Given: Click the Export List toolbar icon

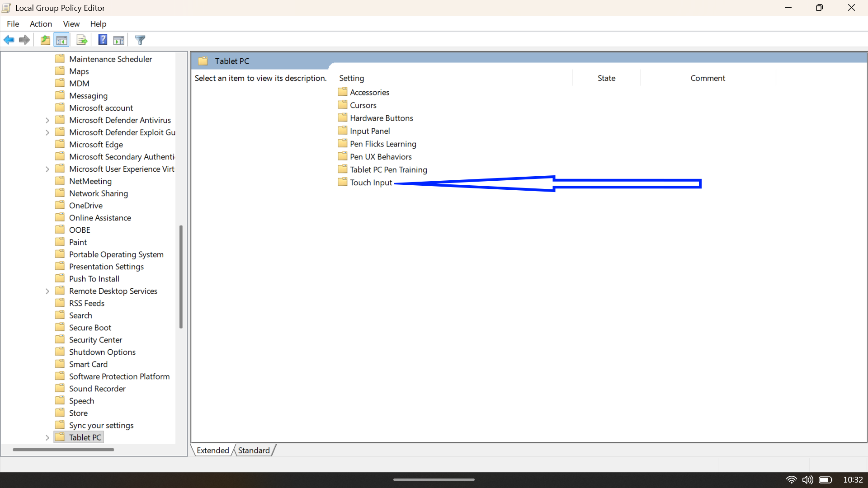Looking at the screenshot, I should click(x=81, y=40).
